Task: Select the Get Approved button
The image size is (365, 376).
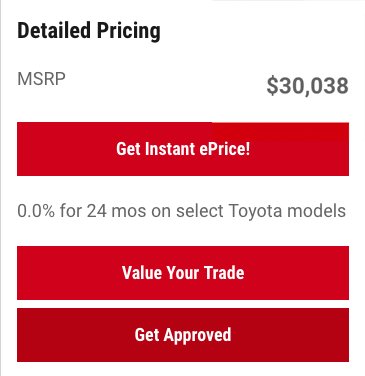Action: [183, 335]
